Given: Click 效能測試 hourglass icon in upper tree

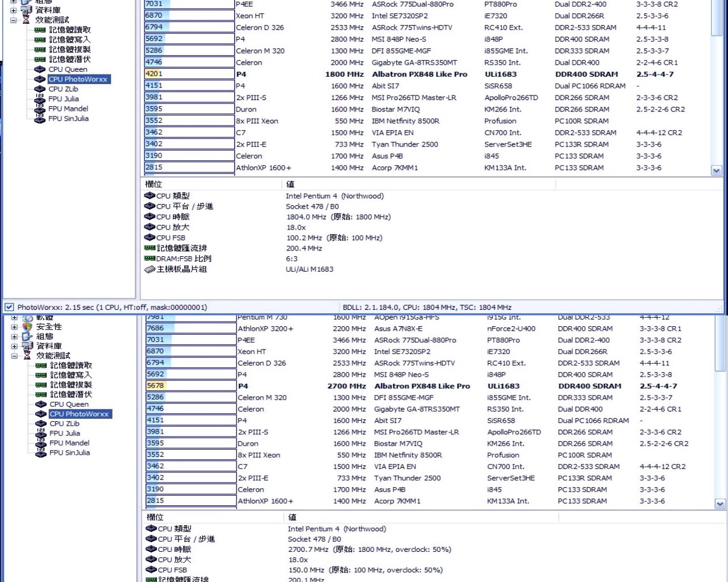Looking at the screenshot, I should pyautogui.click(x=26, y=20).
